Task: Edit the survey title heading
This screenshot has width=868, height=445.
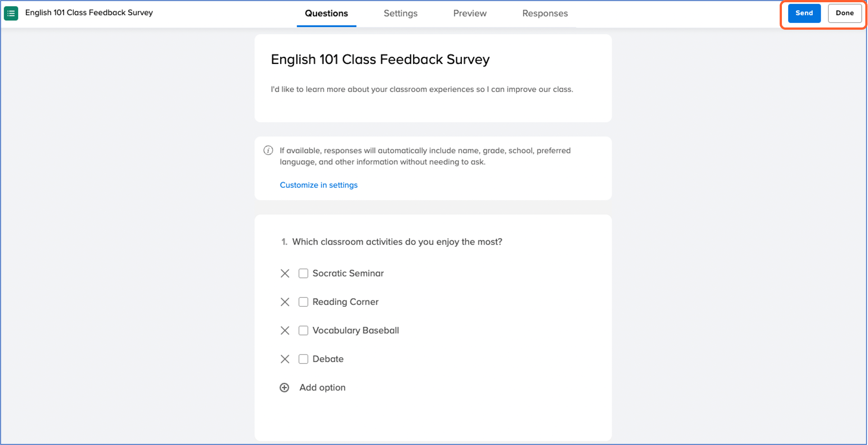Action: pyautogui.click(x=380, y=59)
